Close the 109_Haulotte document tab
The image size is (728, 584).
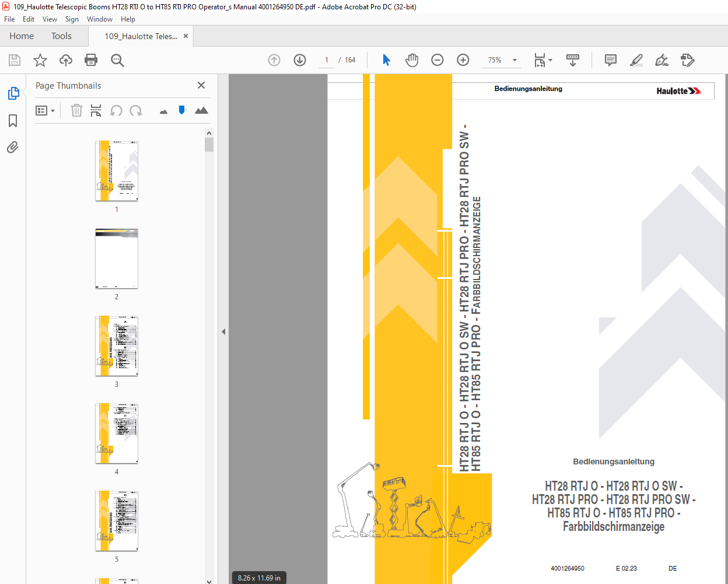(185, 36)
